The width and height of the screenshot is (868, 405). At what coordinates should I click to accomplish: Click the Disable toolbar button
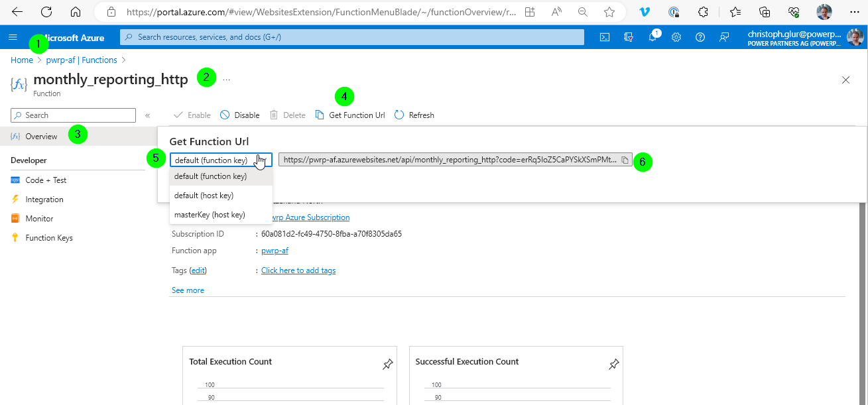click(240, 115)
